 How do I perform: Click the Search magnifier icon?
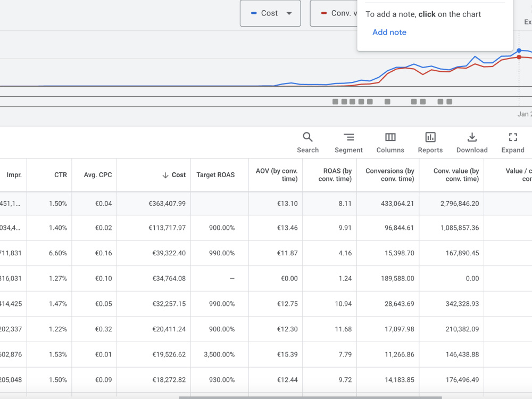307,137
